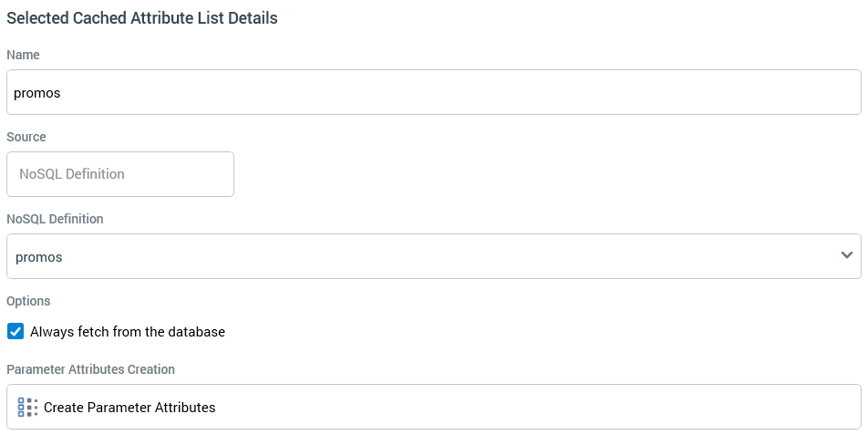Click the Parameter Attributes Creation label
The width and height of the screenshot is (868, 435).
click(x=90, y=369)
